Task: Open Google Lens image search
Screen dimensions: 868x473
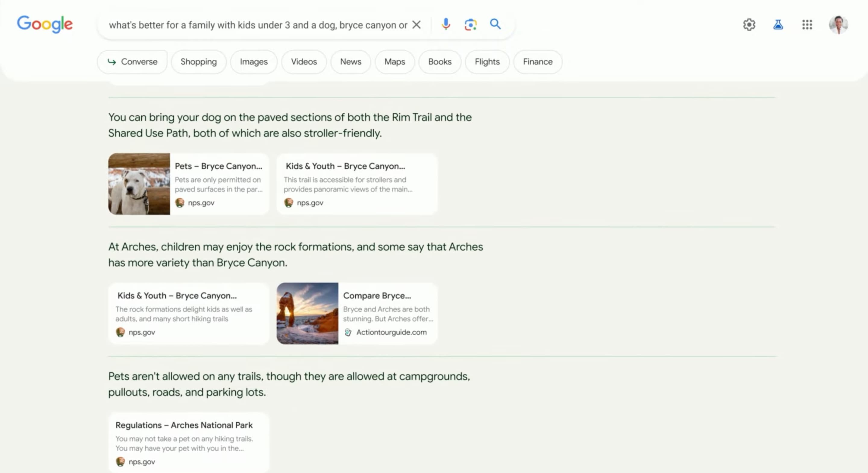Action: click(x=470, y=24)
